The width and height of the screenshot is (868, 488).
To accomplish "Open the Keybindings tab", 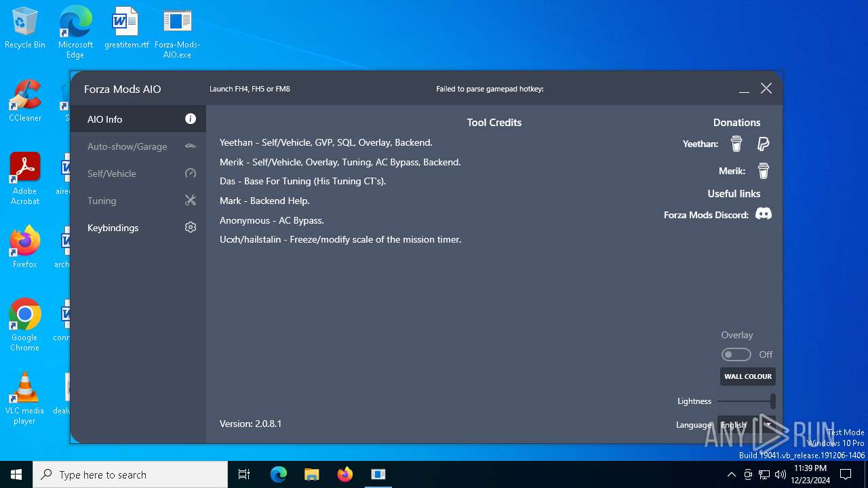I will tap(138, 228).
